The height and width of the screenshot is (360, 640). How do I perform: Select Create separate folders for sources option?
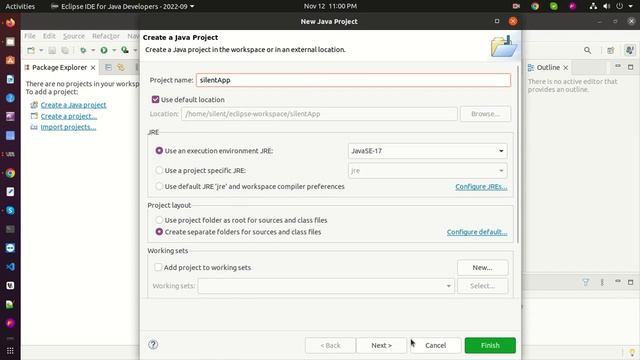click(159, 231)
